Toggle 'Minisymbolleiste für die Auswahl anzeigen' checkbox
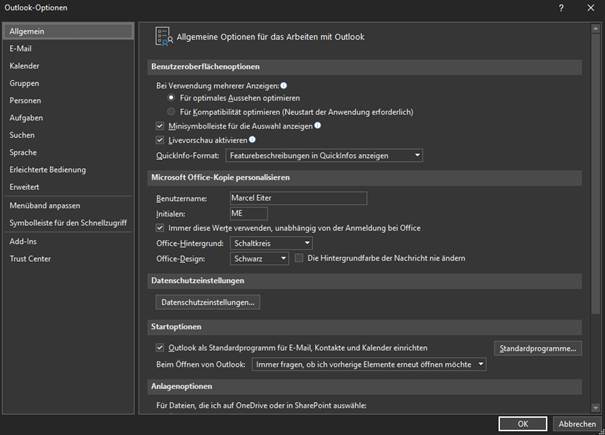Image resolution: width=605 pixels, height=435 pixels. (160, 126)
